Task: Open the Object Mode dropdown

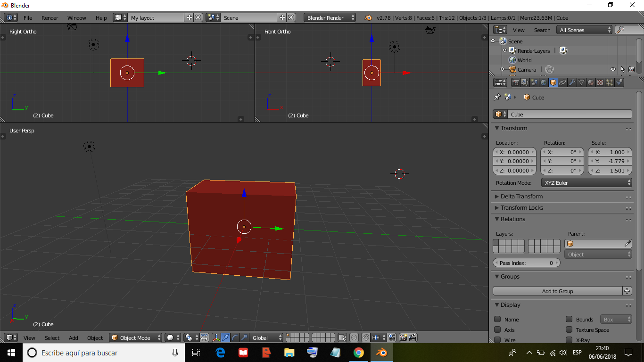Action: coord(135,337)
